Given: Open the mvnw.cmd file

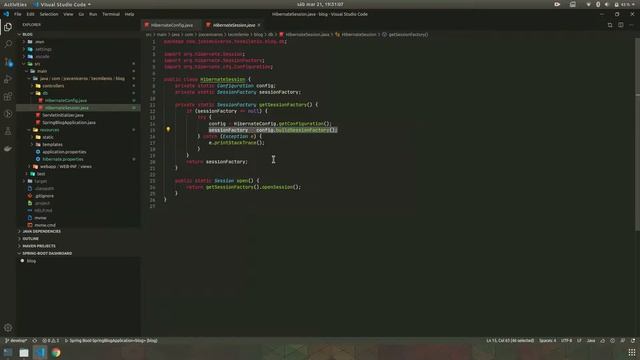Looking at the screenshot, I should tap(78, 225).
